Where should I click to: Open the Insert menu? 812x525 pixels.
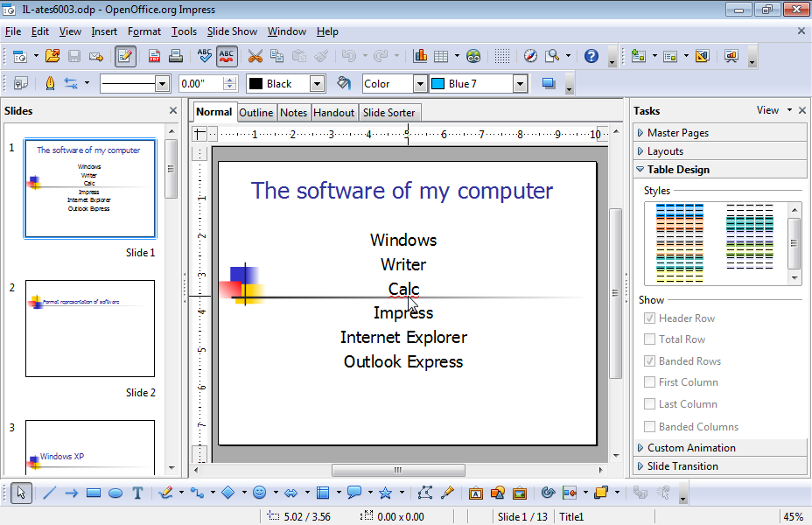coord(104,31)
